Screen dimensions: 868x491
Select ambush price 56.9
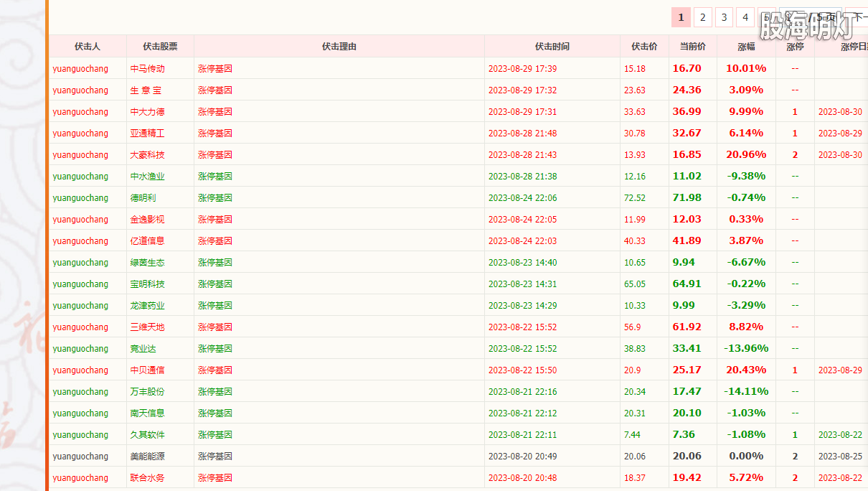[633, 327]
